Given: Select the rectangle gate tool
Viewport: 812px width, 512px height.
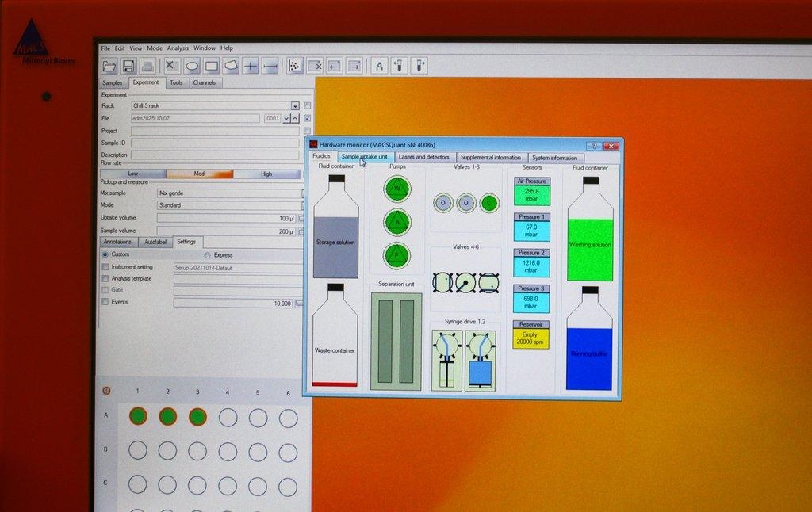Looking at the screenshot, I should click(213, 66).
